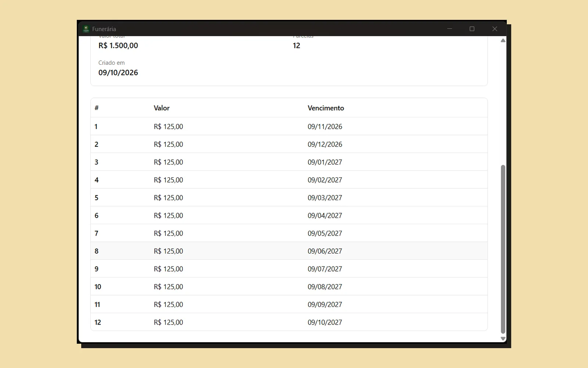Select due date "09/08/2027" in row 10
The width and height of the screenshot is (588, 368).
point(325,287)
